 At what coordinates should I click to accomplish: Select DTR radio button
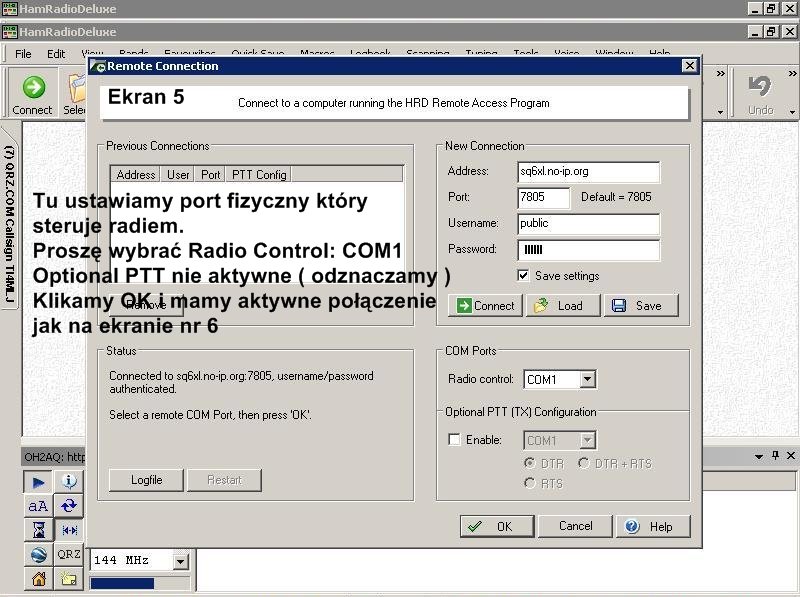[530, 463]
